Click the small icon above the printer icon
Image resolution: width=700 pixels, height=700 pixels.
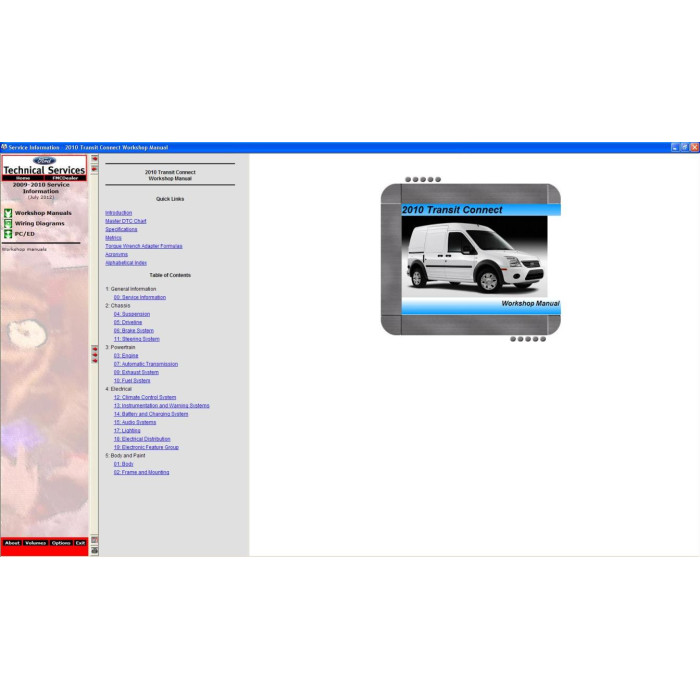pyautogui.click(x=95, y=540)
